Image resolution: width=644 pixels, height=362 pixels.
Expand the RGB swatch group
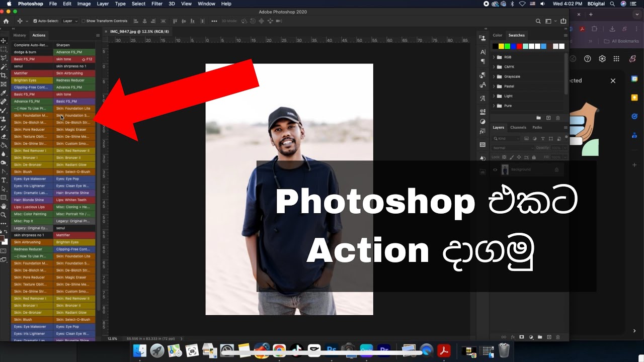[x=494, y=57]
